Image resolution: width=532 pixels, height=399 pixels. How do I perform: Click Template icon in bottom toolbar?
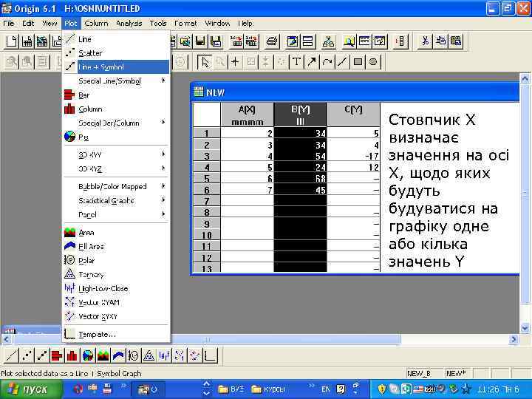(211, 355)
